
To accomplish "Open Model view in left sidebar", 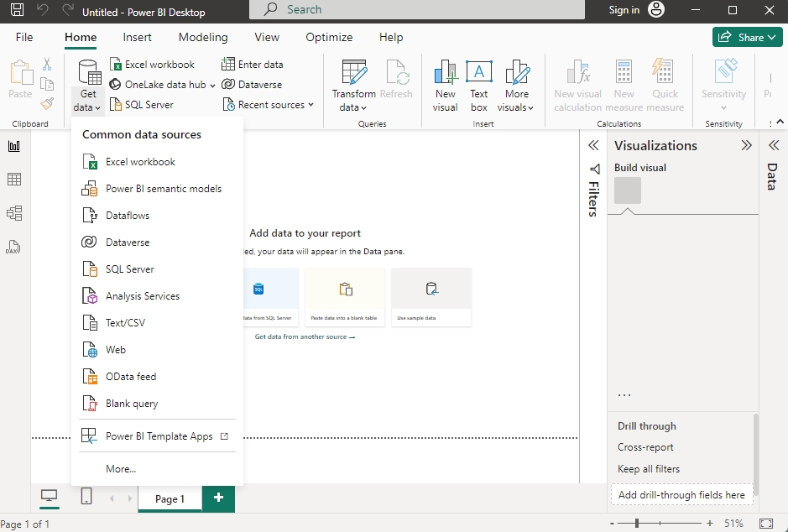I will pos(14,213).
